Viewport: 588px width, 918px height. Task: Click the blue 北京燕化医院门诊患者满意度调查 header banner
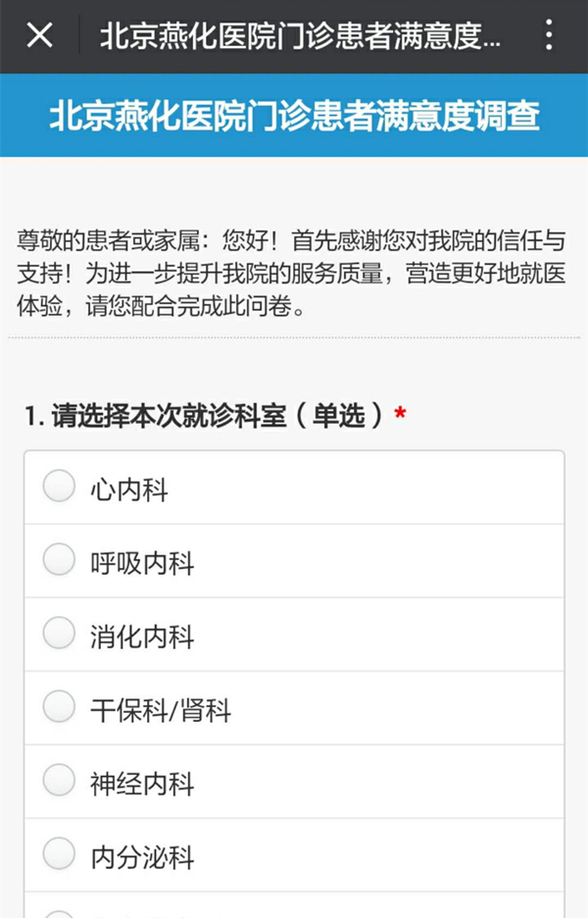click(294, 116)
